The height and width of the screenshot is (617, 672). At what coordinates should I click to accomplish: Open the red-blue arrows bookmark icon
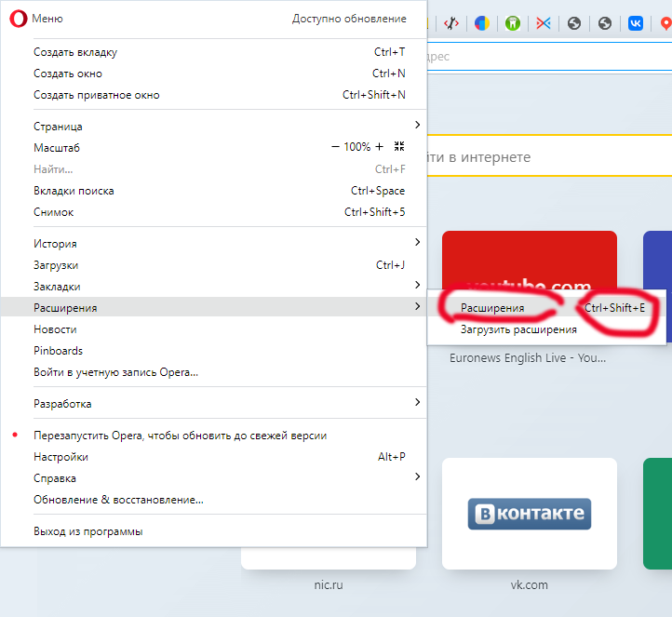click(x=543, y=23)
